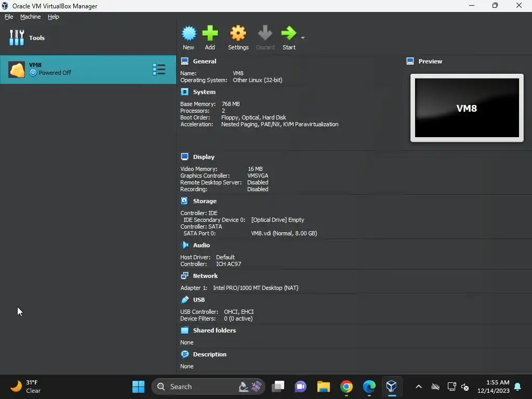This screenshot has width=532, height=399.
Task: Open the File menu
Action: (x=9, y=17)
